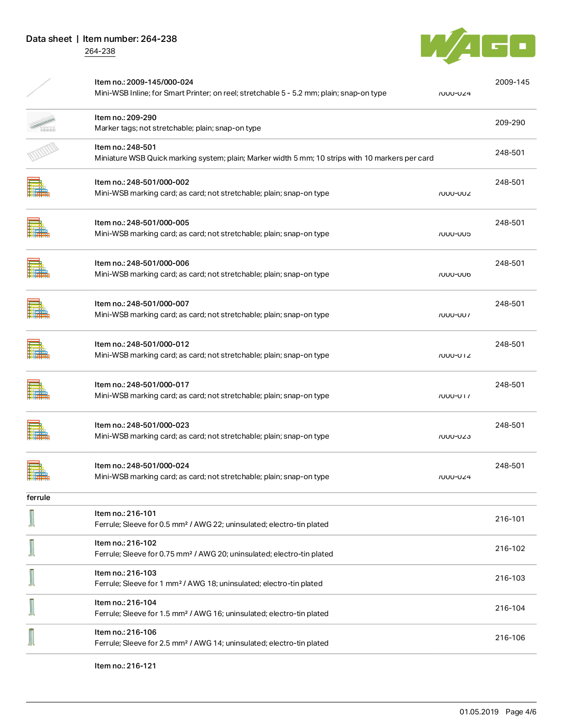Click marking card image for 248-501/000-024
The width and height of the screenshot is (563, 728).
click(38, 470)
